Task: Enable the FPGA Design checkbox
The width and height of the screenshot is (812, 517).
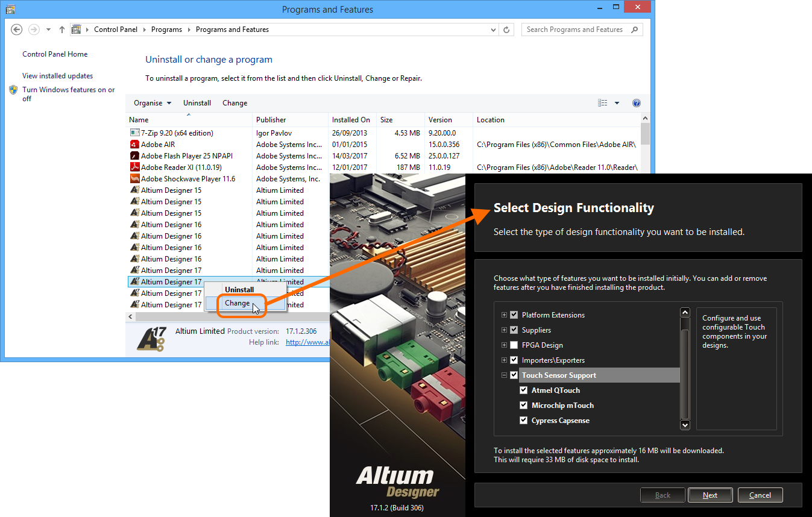Action: [x=514, y=345]
